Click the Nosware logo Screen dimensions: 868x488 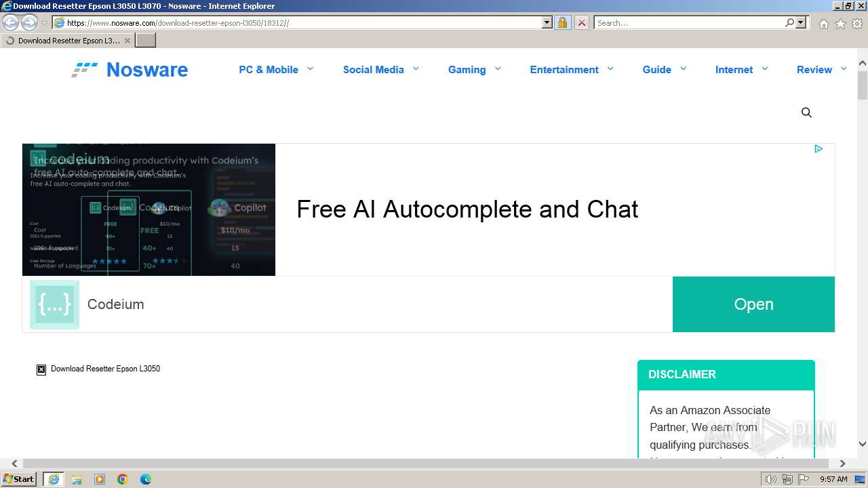pyautogui.click(x=130, y=70)
